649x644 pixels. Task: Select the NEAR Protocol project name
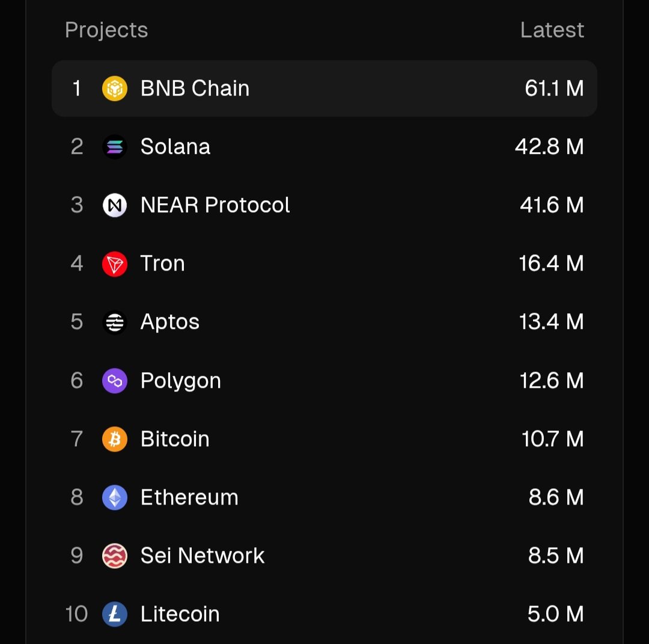(215, 205)
